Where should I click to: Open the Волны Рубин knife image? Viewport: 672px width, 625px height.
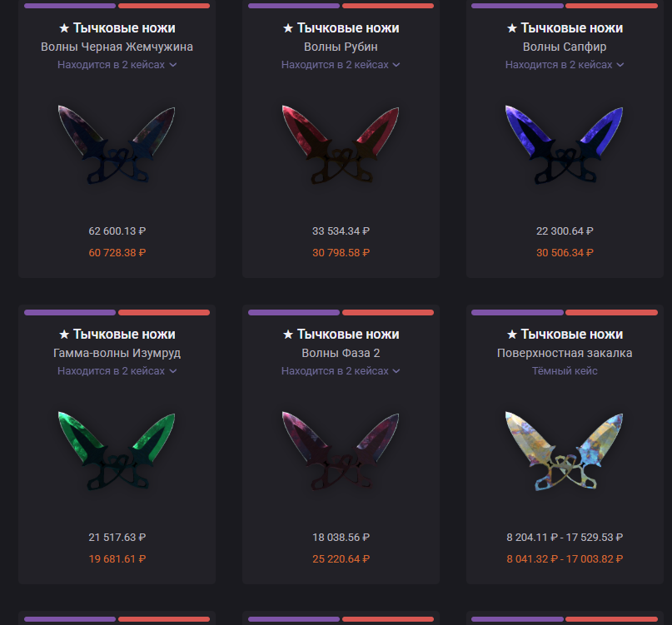[341, 144]
